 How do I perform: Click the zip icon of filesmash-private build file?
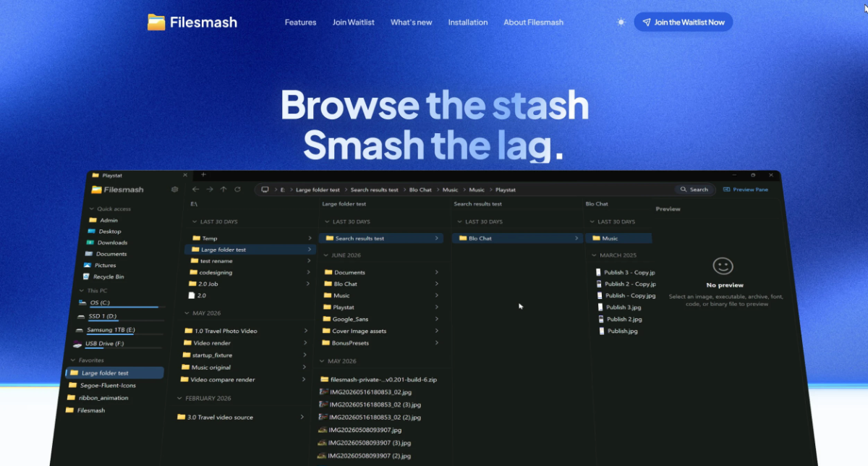(x=324, y=379)
